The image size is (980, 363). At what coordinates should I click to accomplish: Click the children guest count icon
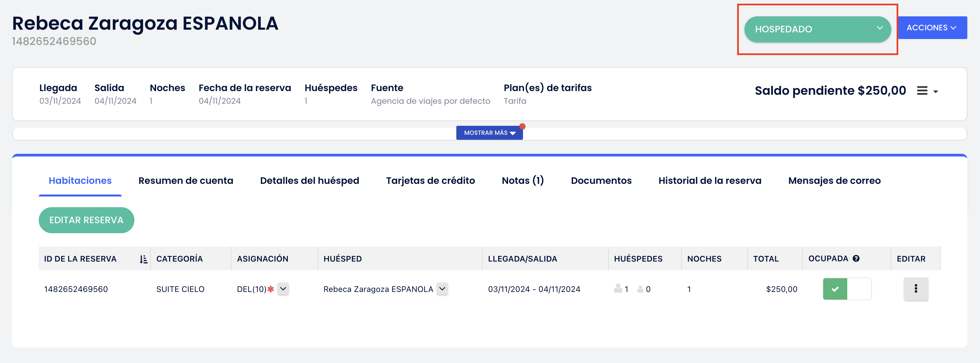click(640, 289)
